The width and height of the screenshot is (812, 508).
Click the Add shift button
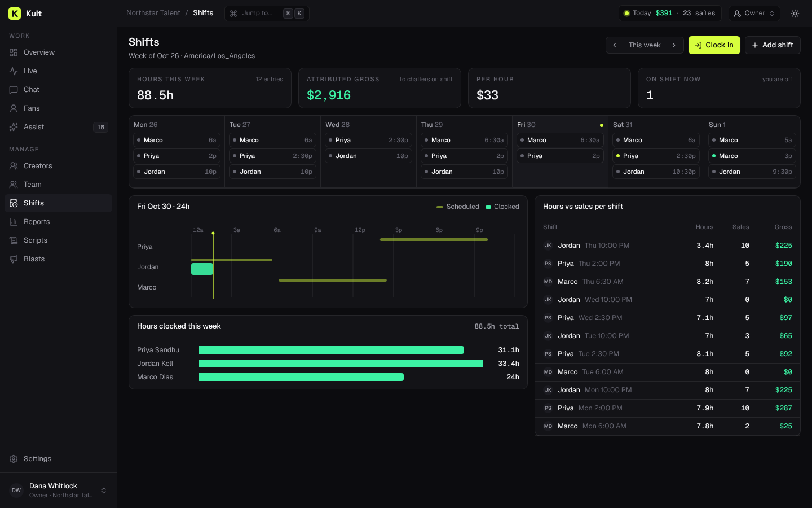click(773, 45)
